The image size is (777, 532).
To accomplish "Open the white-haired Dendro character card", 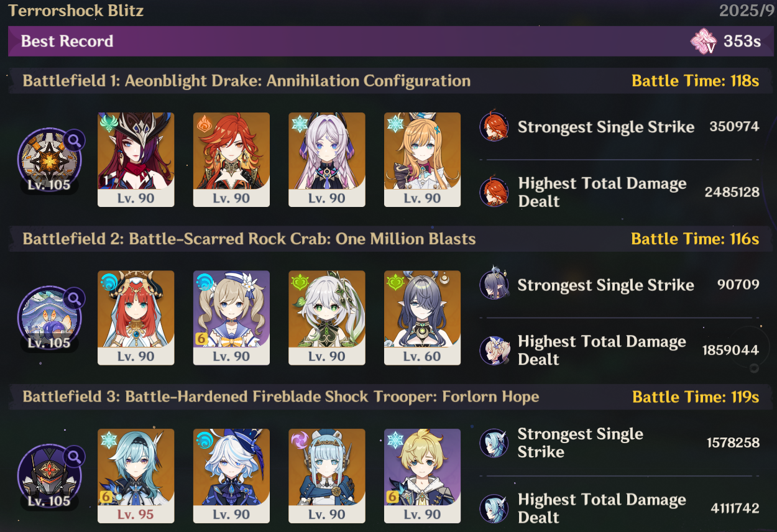I will 327,318.
